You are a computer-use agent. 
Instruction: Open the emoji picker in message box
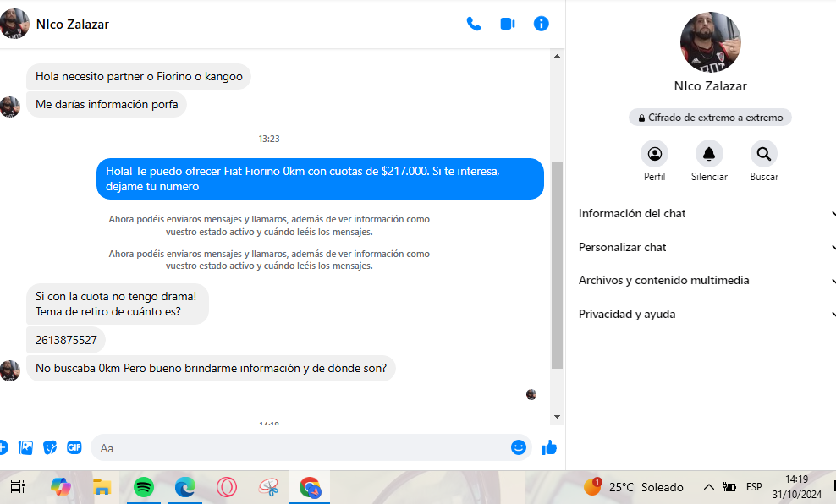(518, 447)
